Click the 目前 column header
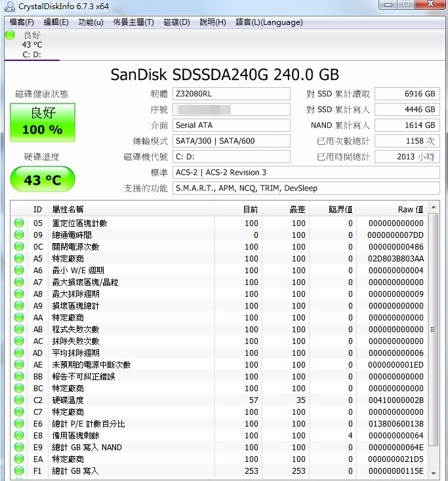Viewport: 448px width, 481px height. [238, 210]
